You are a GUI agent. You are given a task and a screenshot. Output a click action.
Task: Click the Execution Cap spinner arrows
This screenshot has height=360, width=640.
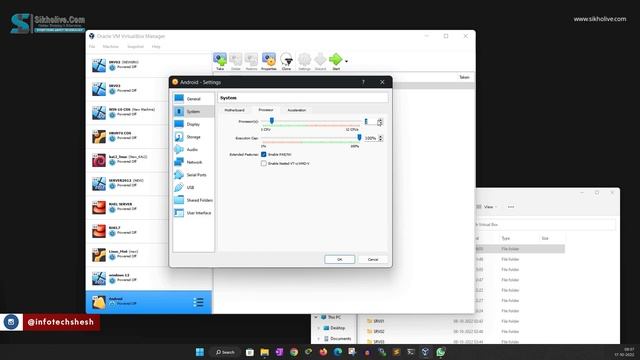pos(380,138)
